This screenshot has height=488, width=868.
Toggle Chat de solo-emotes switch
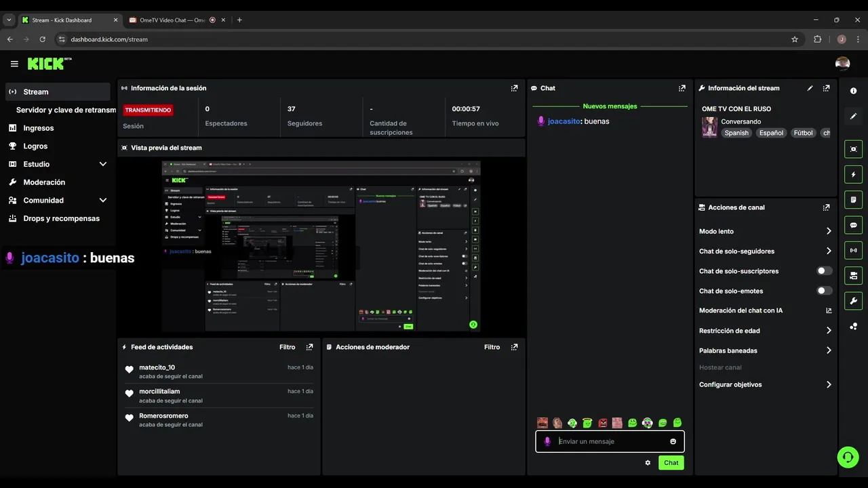point(825,291)
